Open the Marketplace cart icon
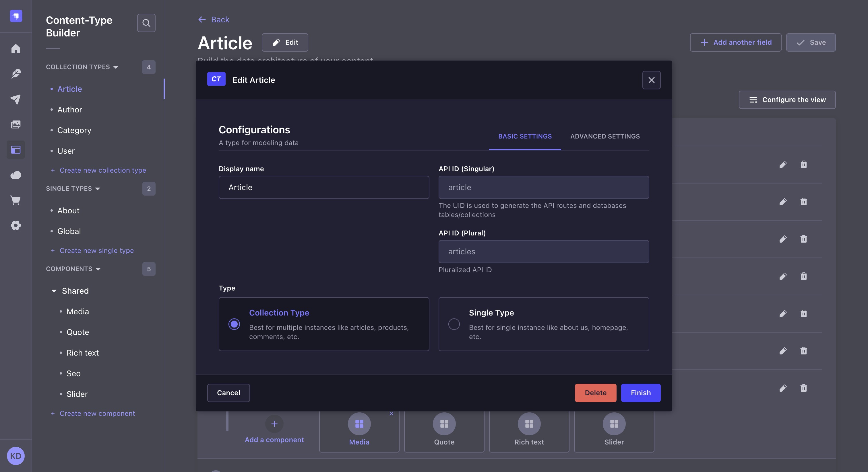The image size is (868, 472). point(16,200)
